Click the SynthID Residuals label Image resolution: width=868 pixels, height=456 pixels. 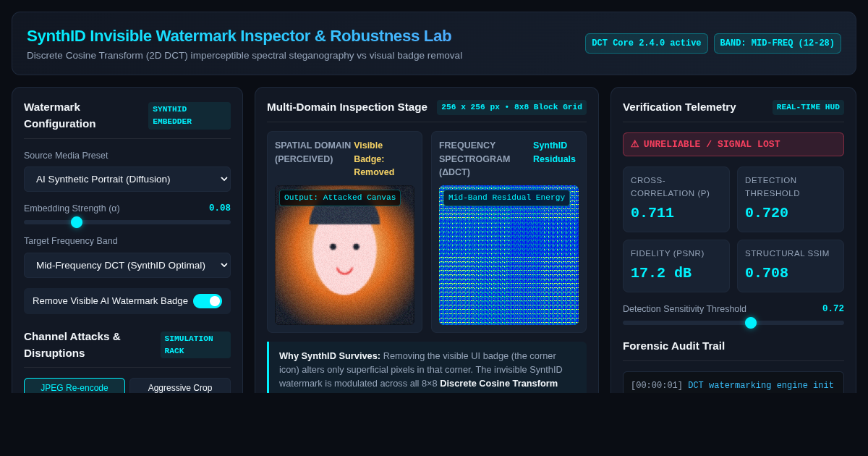click(x=554, y=152)
